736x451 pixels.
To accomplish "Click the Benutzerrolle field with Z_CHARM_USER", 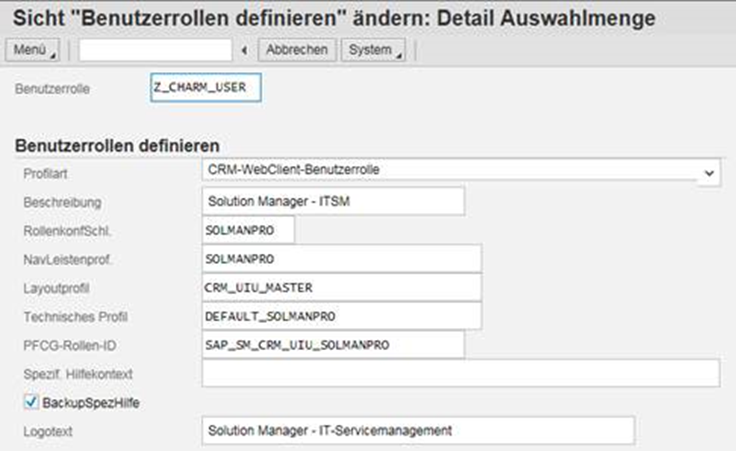I will (x=205, y=88).
